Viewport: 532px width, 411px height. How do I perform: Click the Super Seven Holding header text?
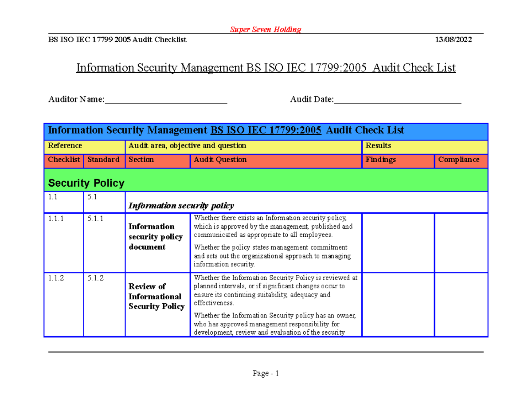point(266,29)
